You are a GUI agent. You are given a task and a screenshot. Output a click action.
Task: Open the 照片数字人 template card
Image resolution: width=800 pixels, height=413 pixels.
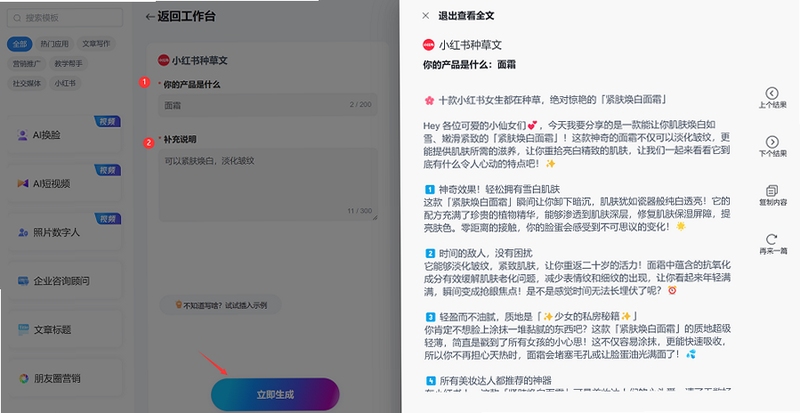[x=65, y=232]
